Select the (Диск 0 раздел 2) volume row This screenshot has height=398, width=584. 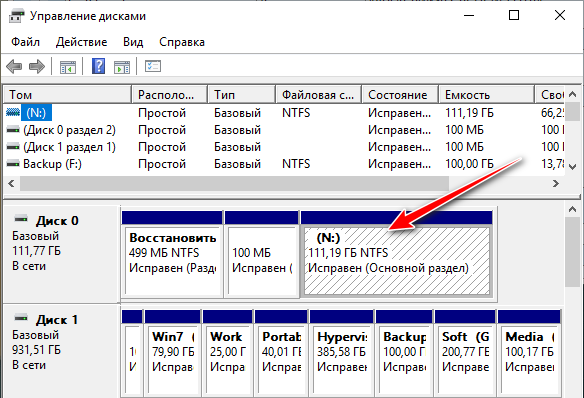[x=285, y=130]
